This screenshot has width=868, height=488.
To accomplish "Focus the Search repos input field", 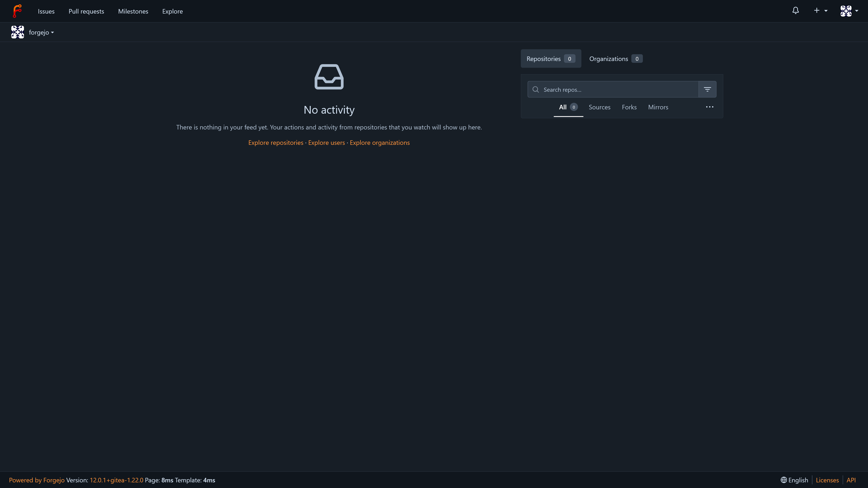I will tap(613, 89).
